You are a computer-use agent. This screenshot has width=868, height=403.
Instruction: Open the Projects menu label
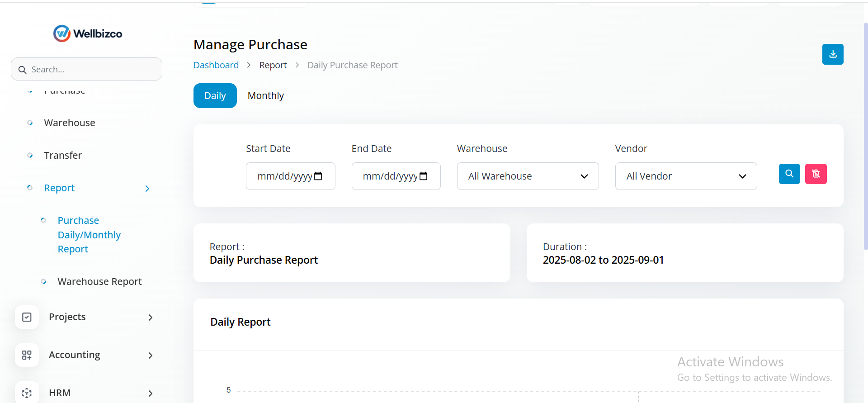[x=67, y=317]
